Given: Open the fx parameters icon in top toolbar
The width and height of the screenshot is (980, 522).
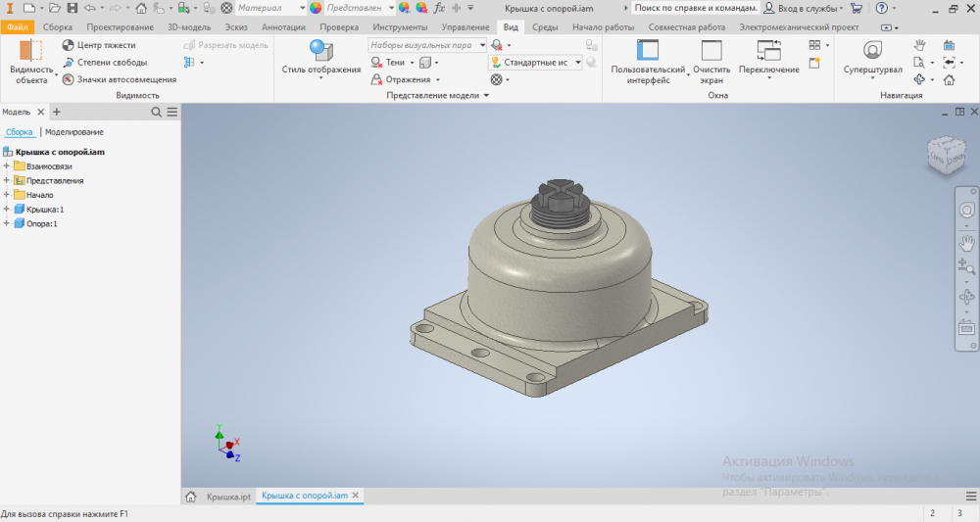Looking at the screenshot, I should point(440,8).
